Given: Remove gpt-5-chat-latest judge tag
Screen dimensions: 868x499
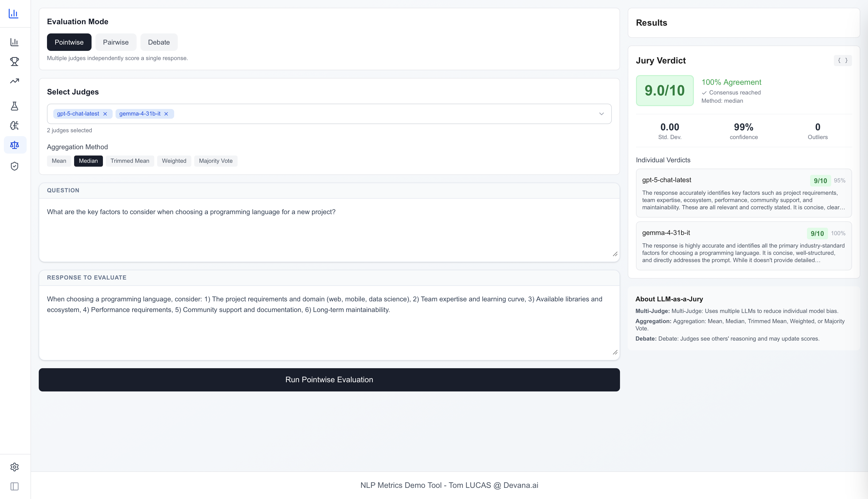Looking at the screenshot, I should pyautogui.click(x=105, y=114).
